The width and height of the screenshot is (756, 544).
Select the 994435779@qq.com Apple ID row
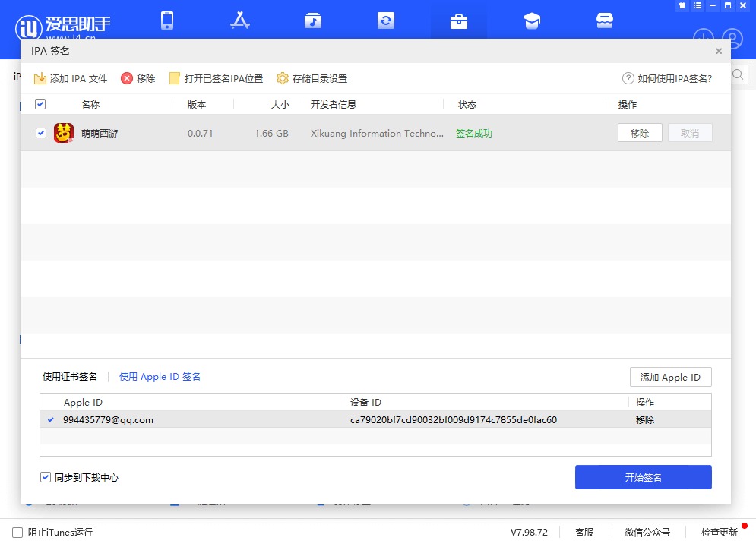coord(375,419)
